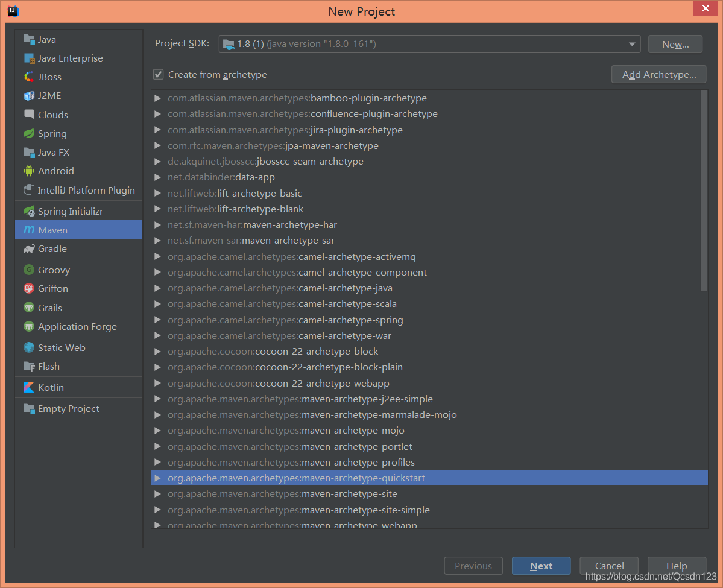Select the Static Web category
The width and height of the screenshot is (723, 588).
[x=79, y=348]
